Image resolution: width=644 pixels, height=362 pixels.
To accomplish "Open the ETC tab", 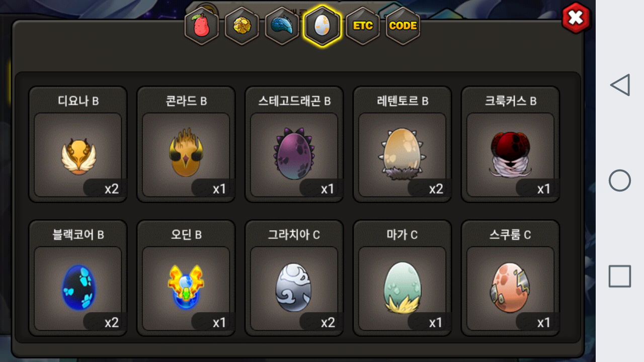I will coord(363,26).
